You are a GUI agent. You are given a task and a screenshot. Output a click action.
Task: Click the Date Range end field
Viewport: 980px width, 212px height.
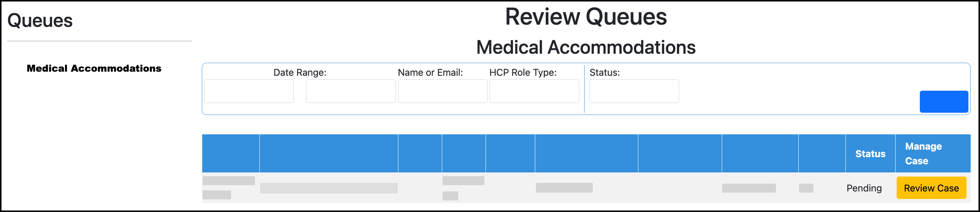point(350,91)
